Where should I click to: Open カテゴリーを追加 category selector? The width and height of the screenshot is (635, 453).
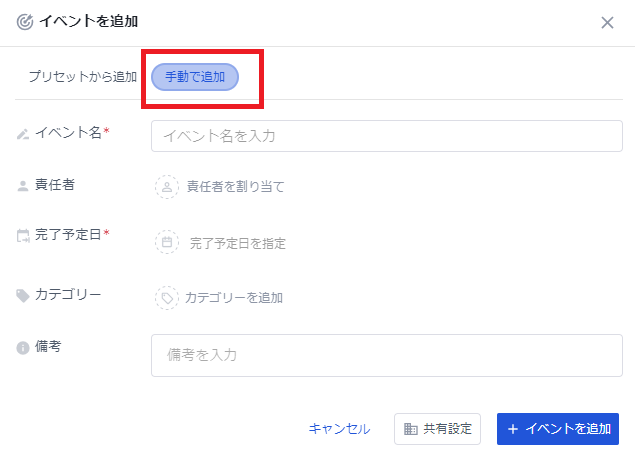point(233,297)
